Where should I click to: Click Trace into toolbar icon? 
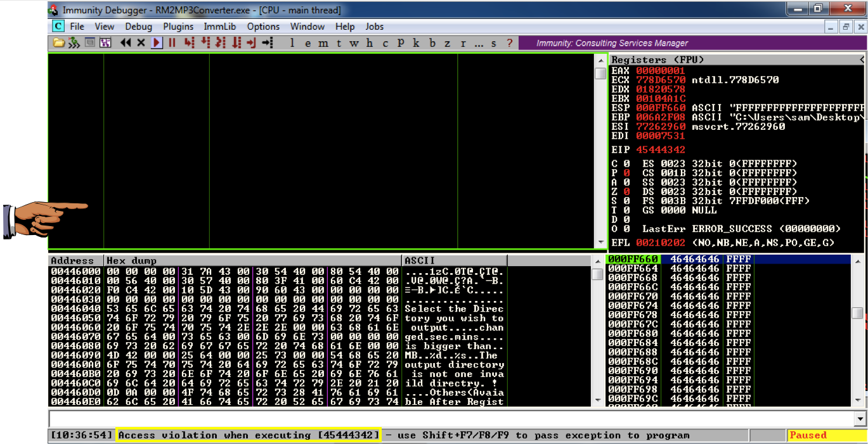pyautogui.click(x=220, y=43)
